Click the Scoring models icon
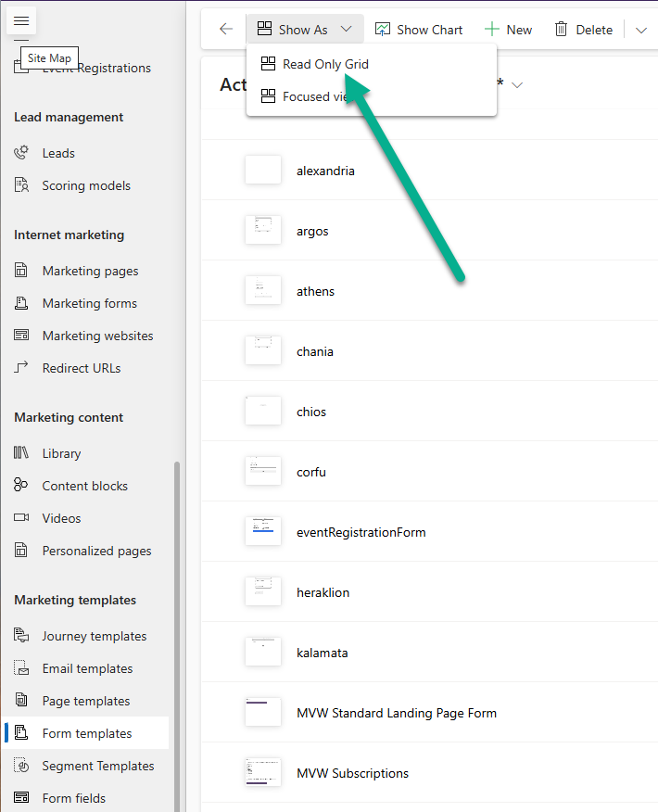 pos(22,185)
